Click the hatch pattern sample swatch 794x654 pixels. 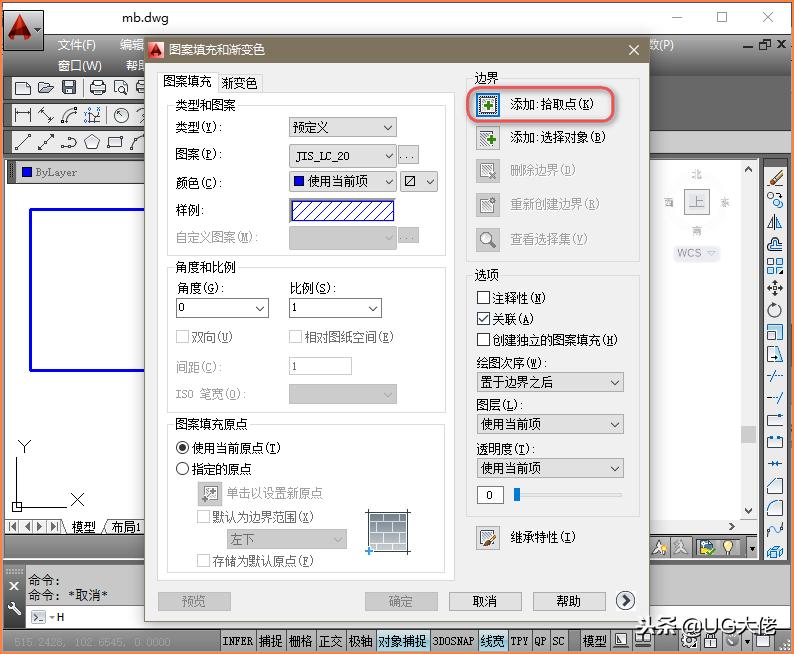(342, 211)
